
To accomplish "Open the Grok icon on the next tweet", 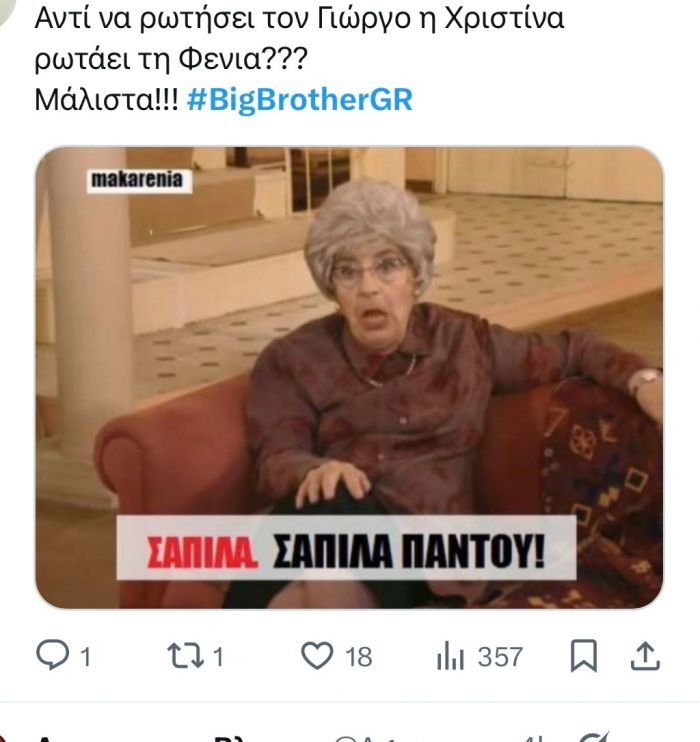I will coord(594,738).
